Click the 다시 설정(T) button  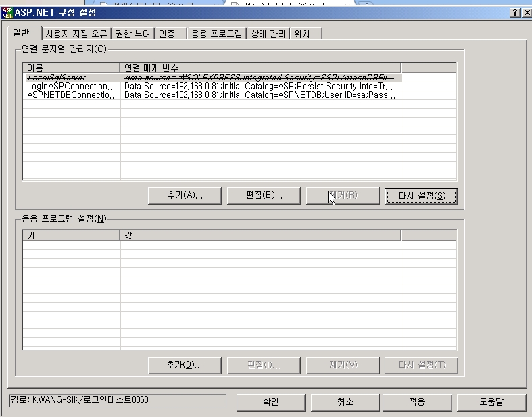421,365
